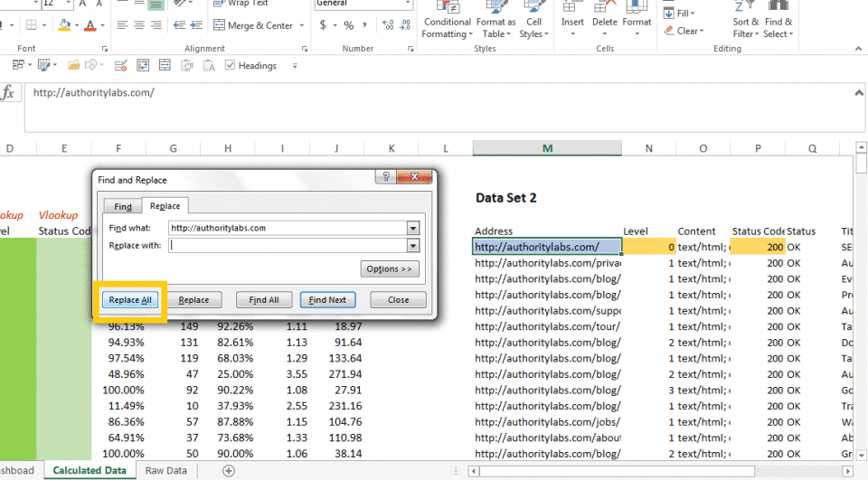Open Find & Select menu
Image resolution: width=868 pixels, height=480 pixels.
(x=778, y=21)
